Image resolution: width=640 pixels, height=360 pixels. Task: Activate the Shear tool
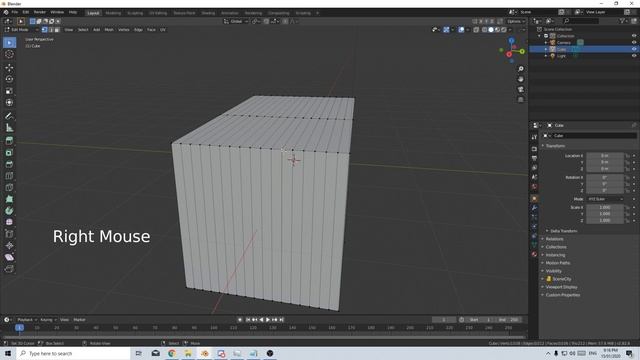9,257
